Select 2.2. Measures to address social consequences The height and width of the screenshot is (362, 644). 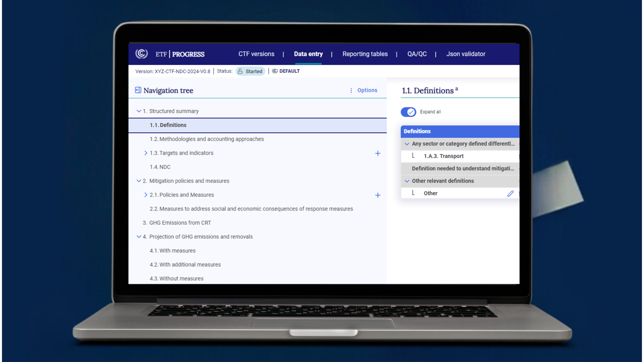tap(251, 209)
